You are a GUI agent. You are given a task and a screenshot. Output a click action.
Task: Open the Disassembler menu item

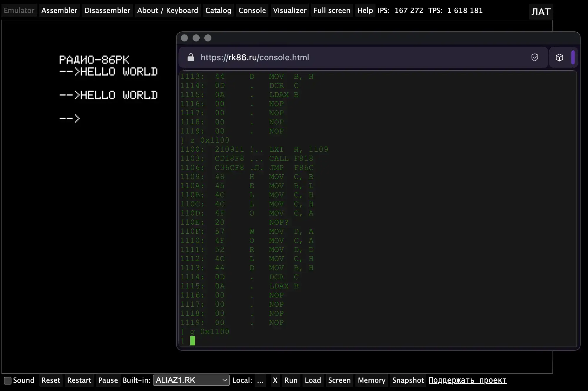pos(107,10)
